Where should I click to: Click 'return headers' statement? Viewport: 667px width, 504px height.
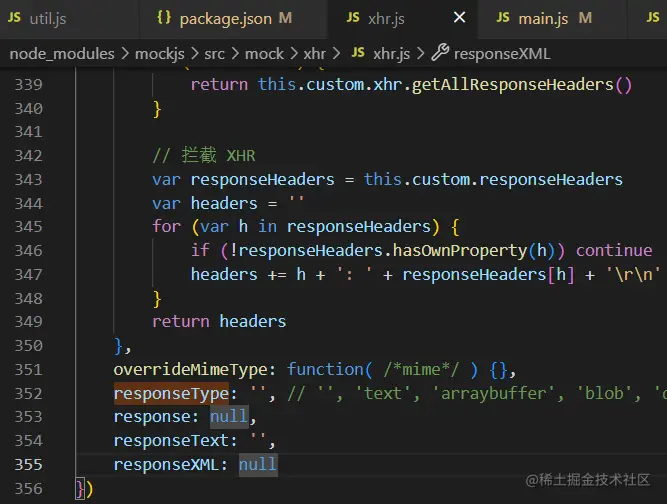tap(219, 322)
